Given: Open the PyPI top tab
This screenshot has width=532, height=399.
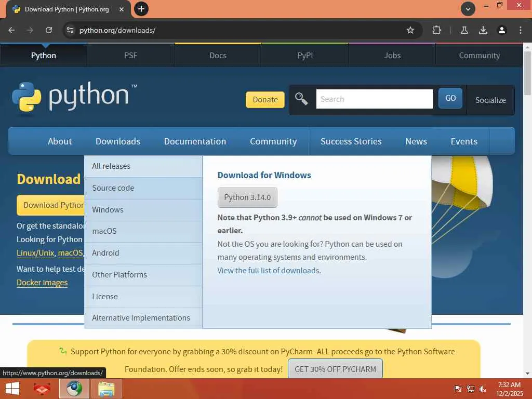Looking at the screenshot, I should tap(305, 55).
